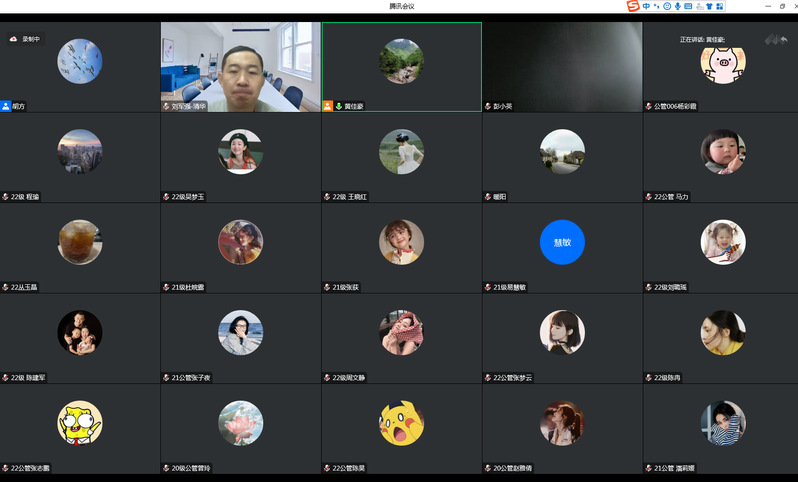Select the video tile of 刘军强-清华

tap(240, 65)
